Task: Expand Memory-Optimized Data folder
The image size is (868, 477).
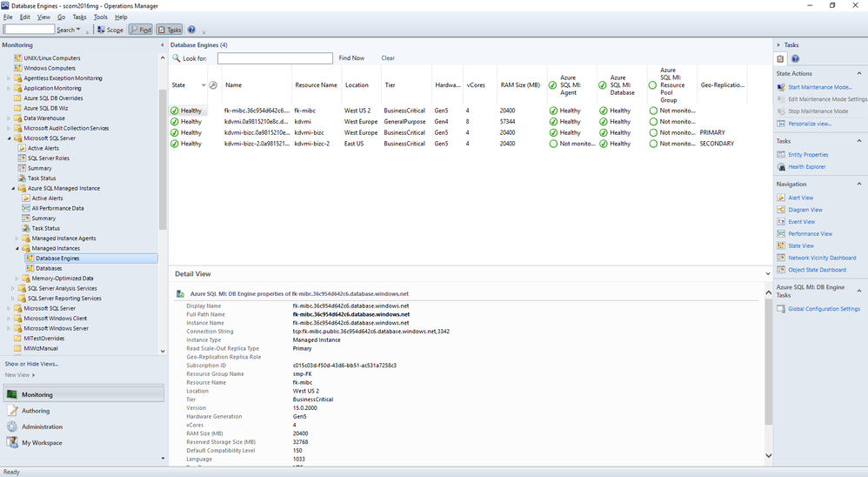Action: 17,279
